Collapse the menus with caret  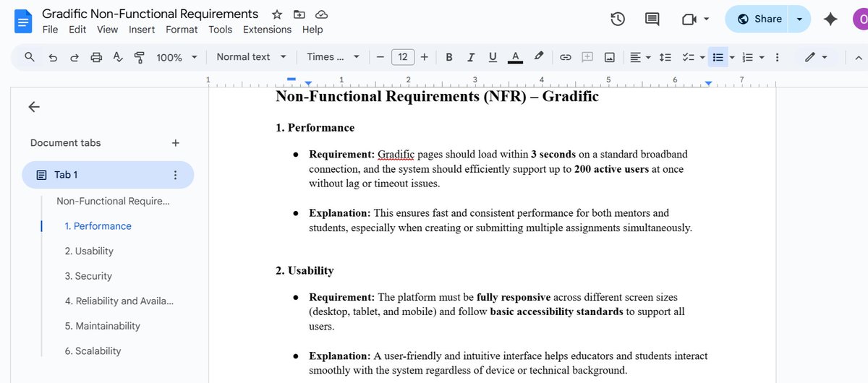pos(858,57)
